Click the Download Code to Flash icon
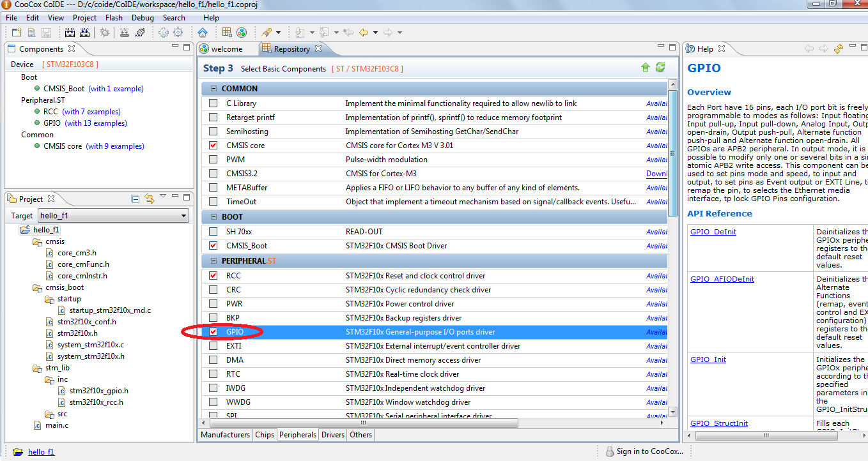The width and height of the screenshot is (868, 461). [125, 33]
